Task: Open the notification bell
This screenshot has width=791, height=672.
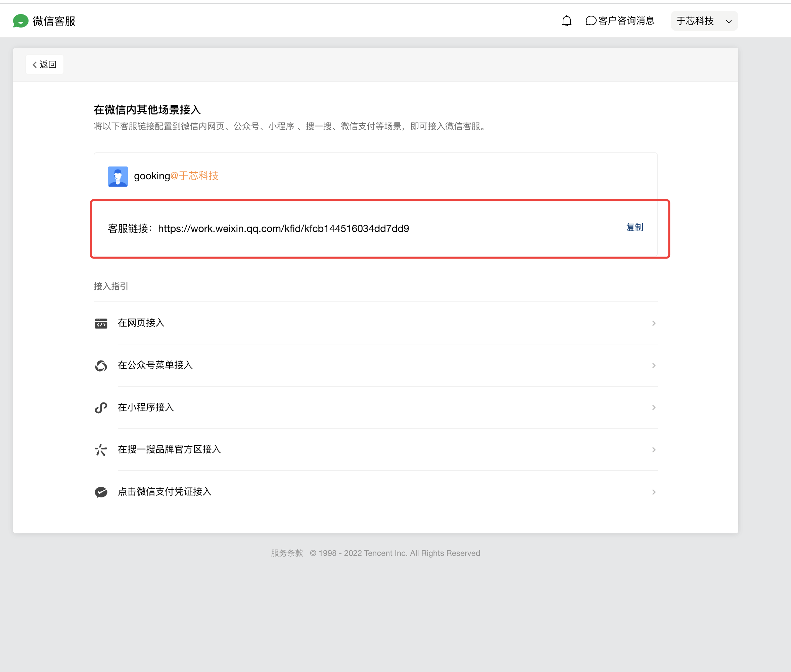Action: pos(567,21)
